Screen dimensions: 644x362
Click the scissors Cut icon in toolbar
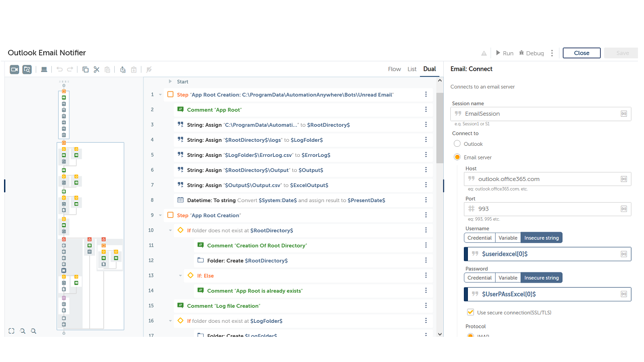coord(97,69)
